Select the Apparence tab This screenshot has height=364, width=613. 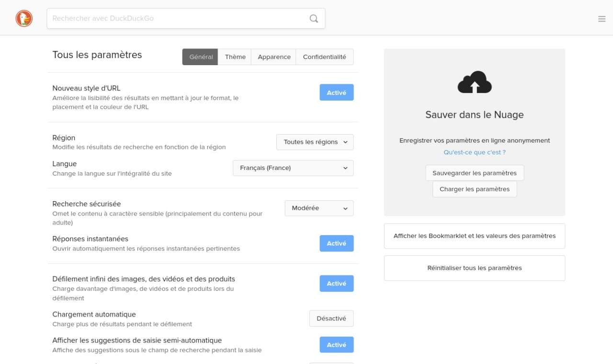click(x=274, y=57)
